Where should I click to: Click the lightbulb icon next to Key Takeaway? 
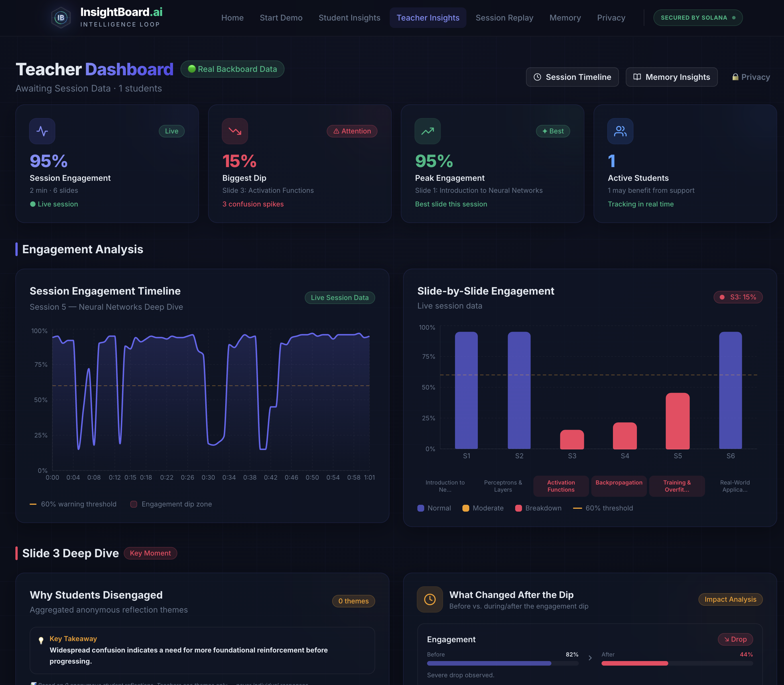(x=41, y=640)
